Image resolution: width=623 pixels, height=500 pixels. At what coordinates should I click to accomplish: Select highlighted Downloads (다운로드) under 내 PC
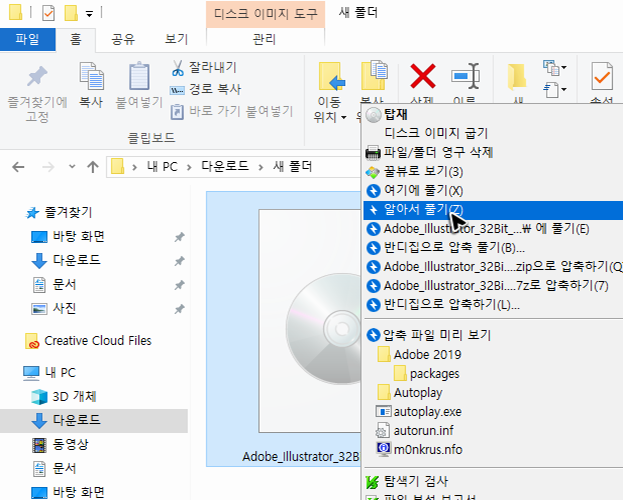click(x=94, y=421)
